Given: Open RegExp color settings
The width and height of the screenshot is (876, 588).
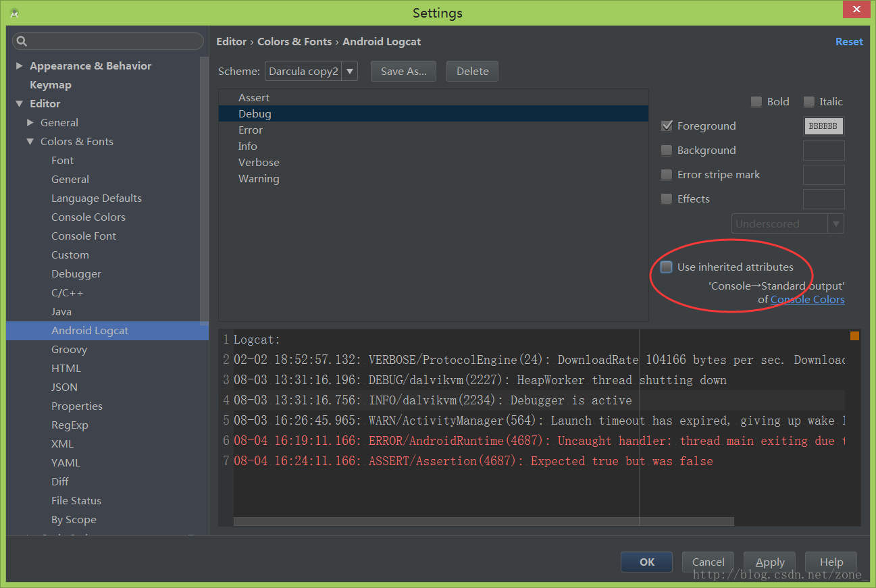Looking at the screenshot, I should [x=70, y=425].
